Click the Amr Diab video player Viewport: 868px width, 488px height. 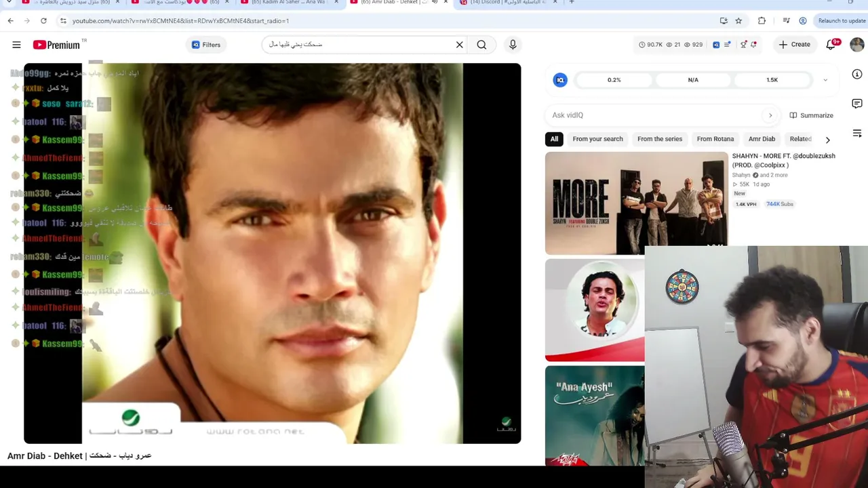[x=273, y=253]
